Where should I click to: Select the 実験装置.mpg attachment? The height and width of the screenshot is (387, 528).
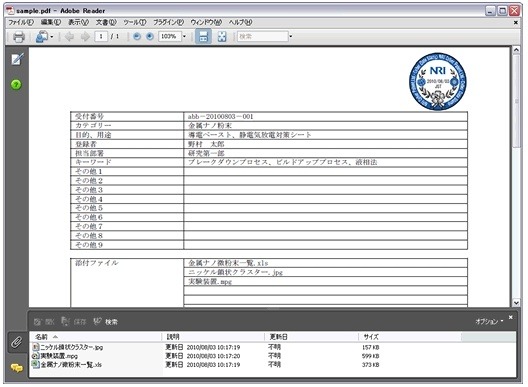(55, 356)
